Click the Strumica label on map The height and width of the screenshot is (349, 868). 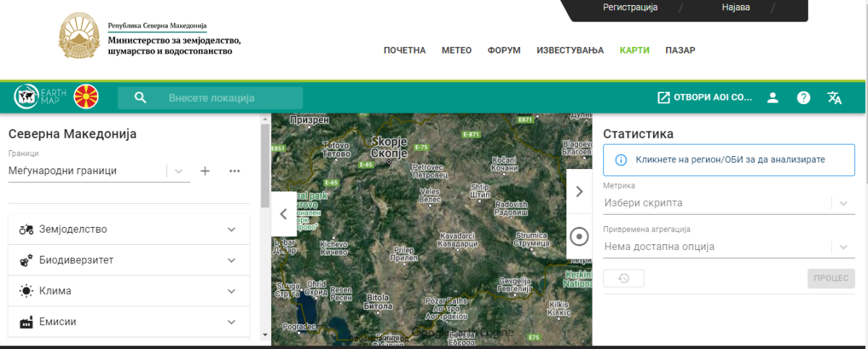pos(532,239)
